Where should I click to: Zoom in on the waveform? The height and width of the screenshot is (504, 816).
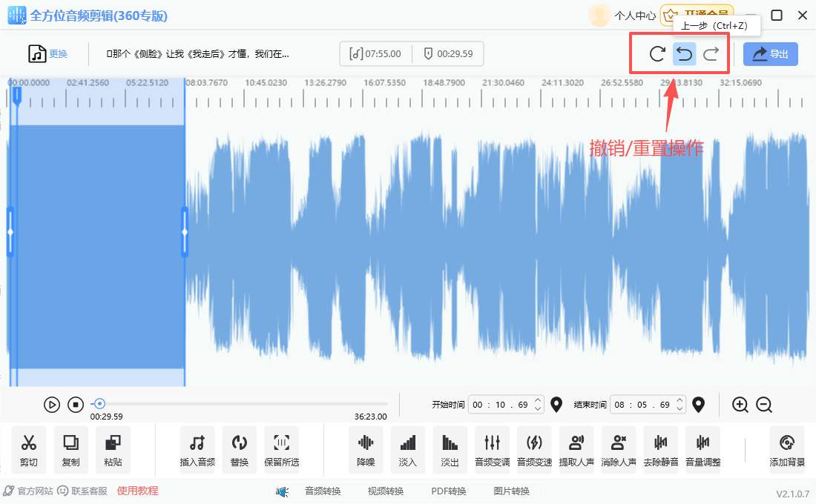pyautogui.click(x=740, y=405)
